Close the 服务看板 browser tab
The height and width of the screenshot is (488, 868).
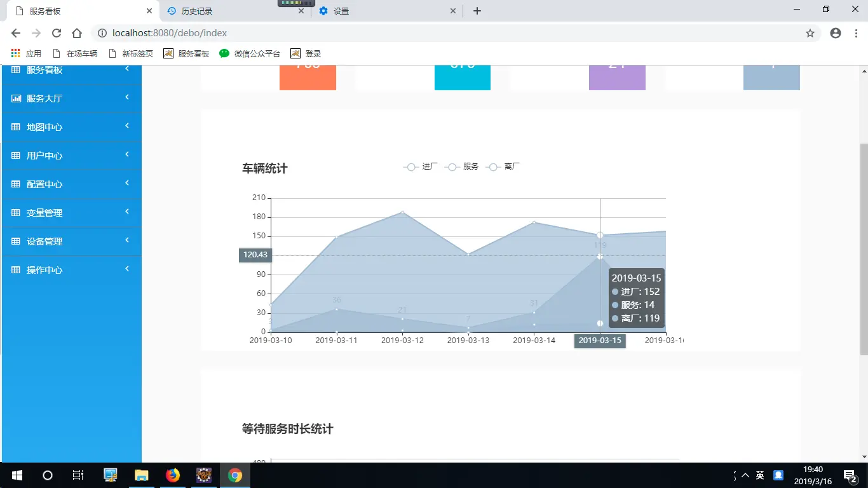[149, 11]
